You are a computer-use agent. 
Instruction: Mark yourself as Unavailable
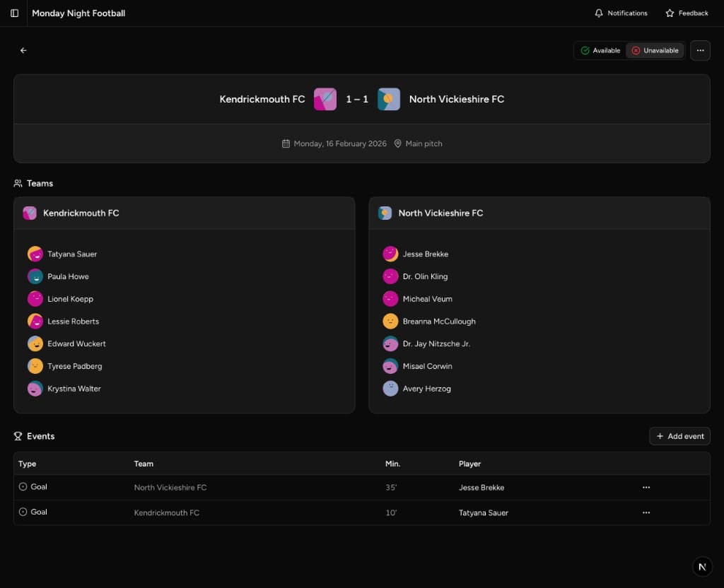click(655, 50)
